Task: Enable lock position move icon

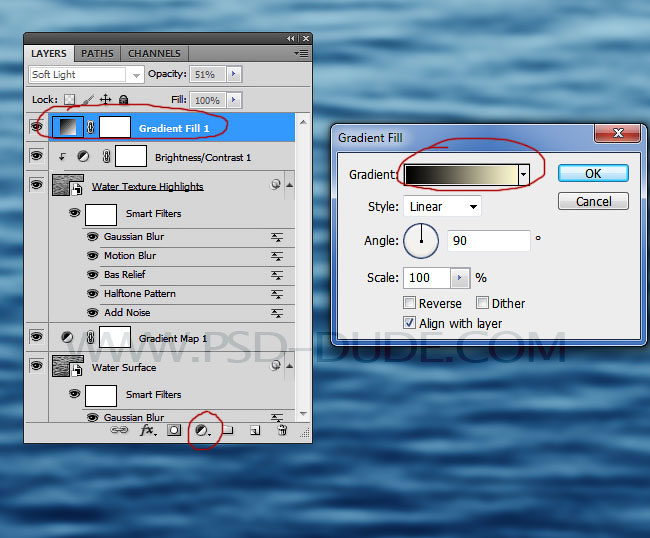Action: click(x=106, y=99)
